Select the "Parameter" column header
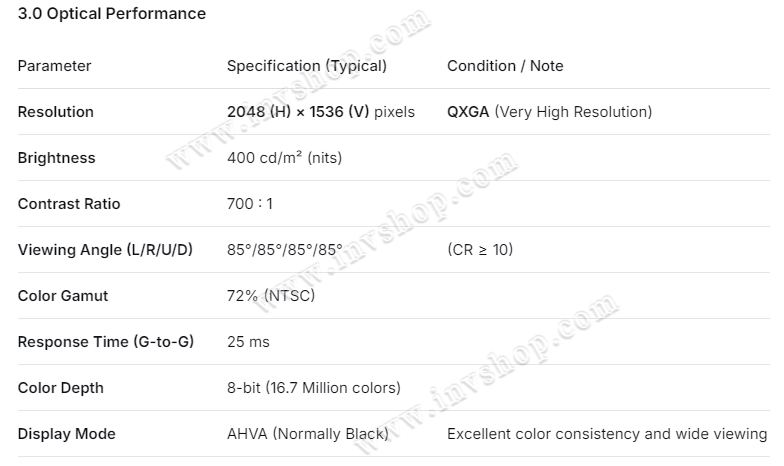 pos(54,66)
